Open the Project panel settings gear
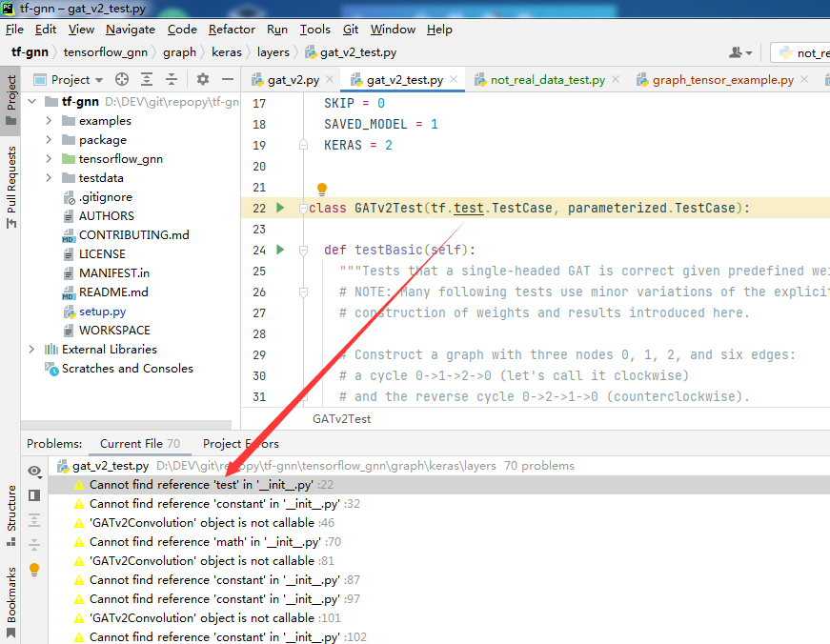The width and height of the screenshot is (830, 644). pyautogui.click(x=203, y=79)
